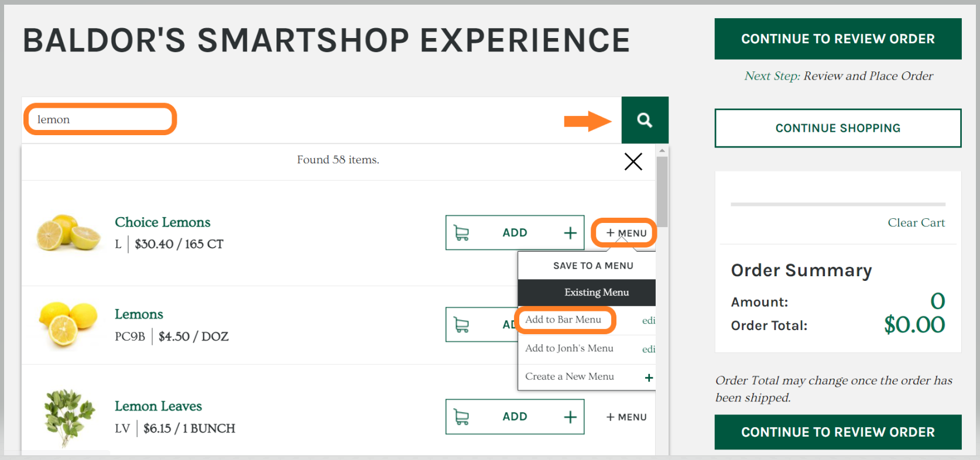Image resolution: width=980 pixels, height=460 pixels.
Task: Close search results with the X icon
Action: (x=633, y=162)
